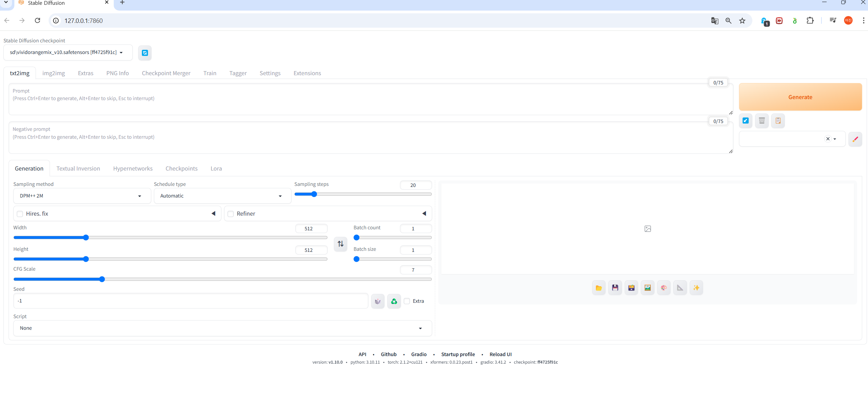
Task: Open the Lora tab
Action: tap(216, 168)
